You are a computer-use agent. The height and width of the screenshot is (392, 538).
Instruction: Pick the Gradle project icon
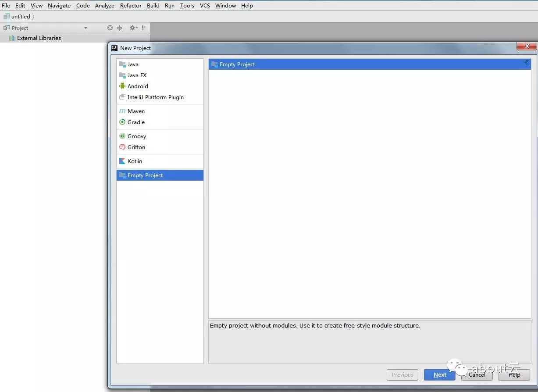pyautogui.click(x=122, y=122)
